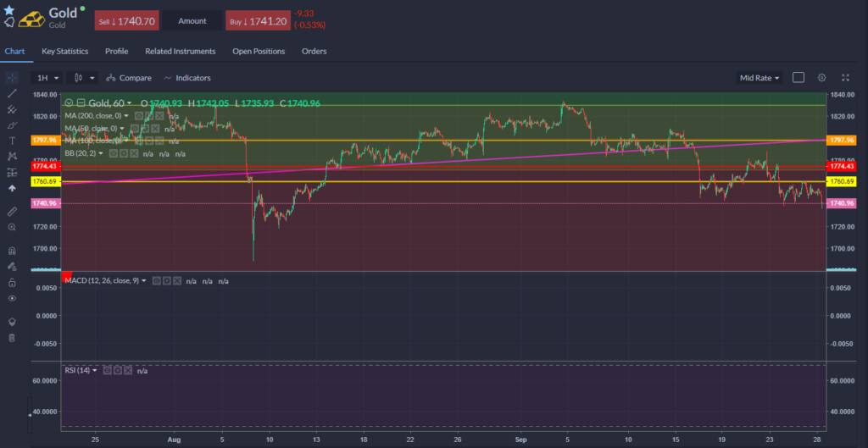Pick the ruler measure tool
The image size is (868, 448).
tap(12, 211)
